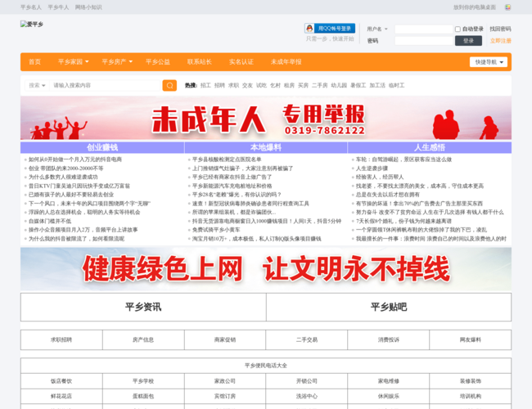
Task: Focus the search keyword input box
Action: click(x=106, y=85)
